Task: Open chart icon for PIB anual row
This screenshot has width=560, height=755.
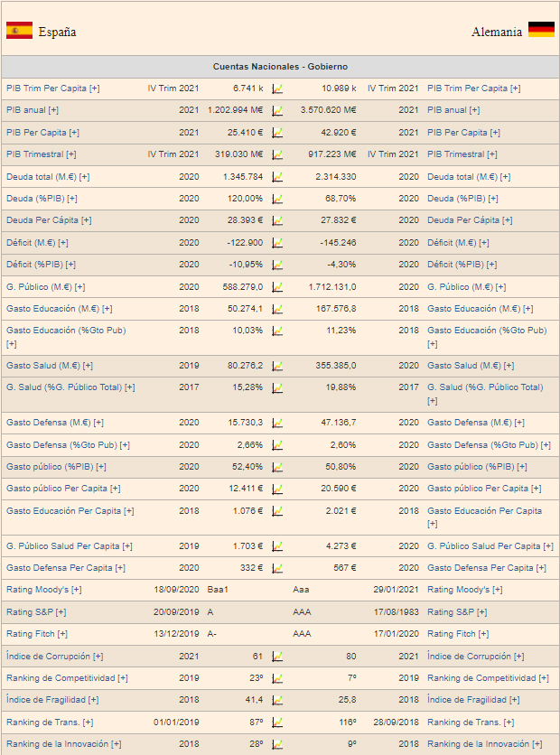Action: coord(277,110)
